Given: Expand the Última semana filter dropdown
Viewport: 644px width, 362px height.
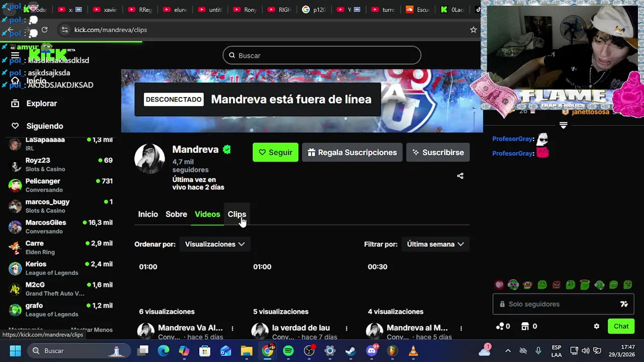Looking at the screenshot, I should (435, 244).
